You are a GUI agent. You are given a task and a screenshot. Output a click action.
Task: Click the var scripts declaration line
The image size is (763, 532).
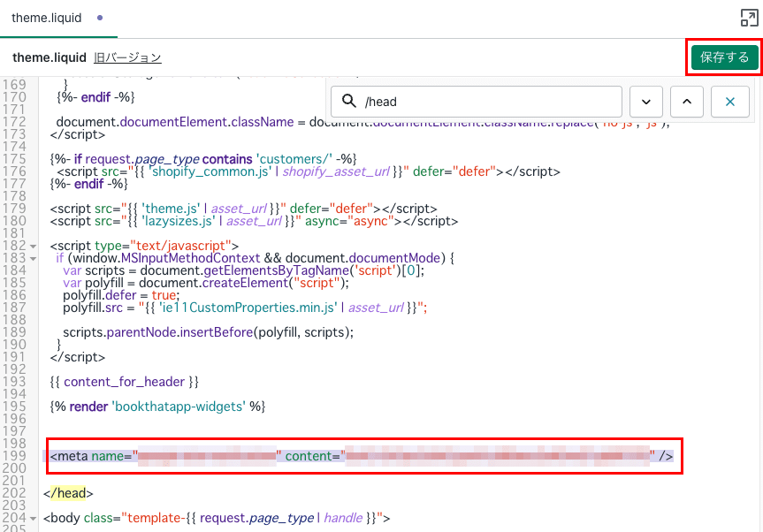[x=244, y=270]
